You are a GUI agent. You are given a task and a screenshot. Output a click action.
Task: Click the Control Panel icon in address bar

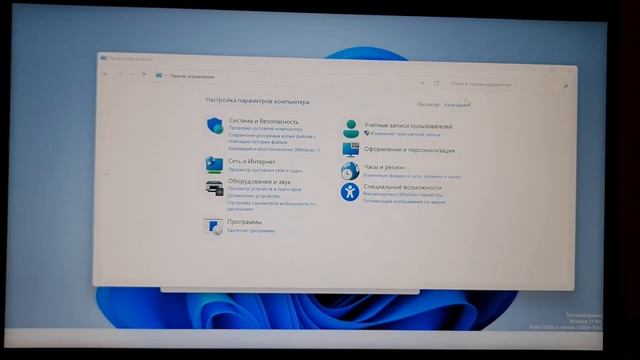pyautogui.click(x=159, y=76)
